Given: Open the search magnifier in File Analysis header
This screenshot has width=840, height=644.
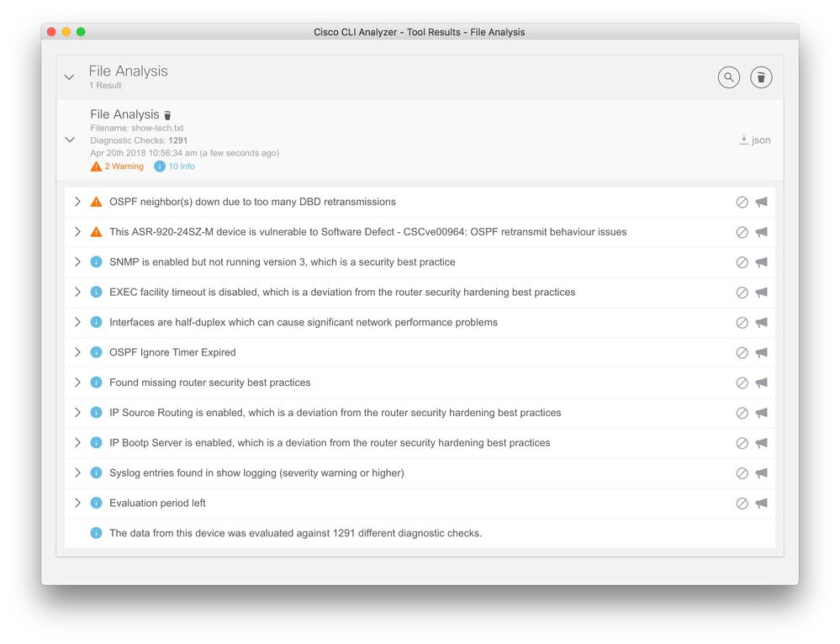Looking at the screenshot, I should (x=728, y=77).
